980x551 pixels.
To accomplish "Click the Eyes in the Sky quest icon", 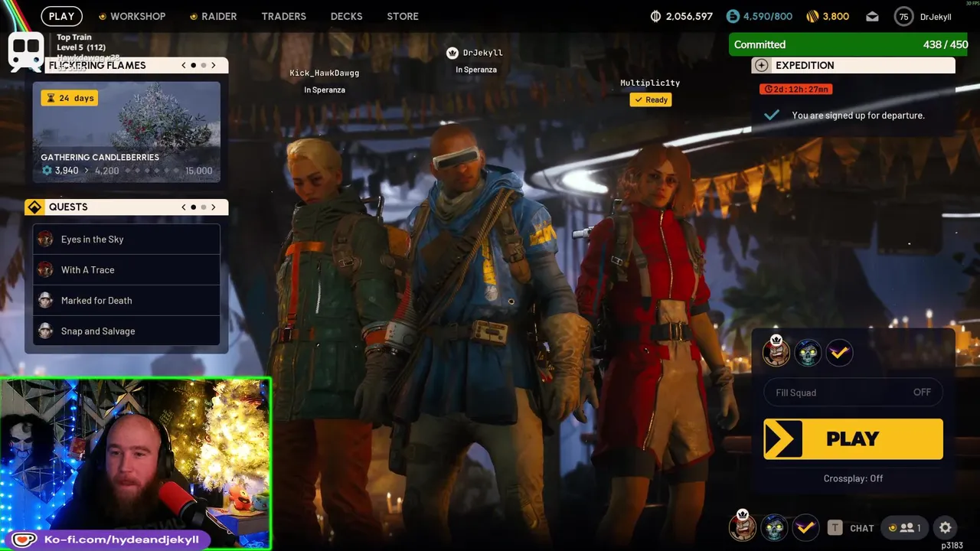I will click(45, 239).
